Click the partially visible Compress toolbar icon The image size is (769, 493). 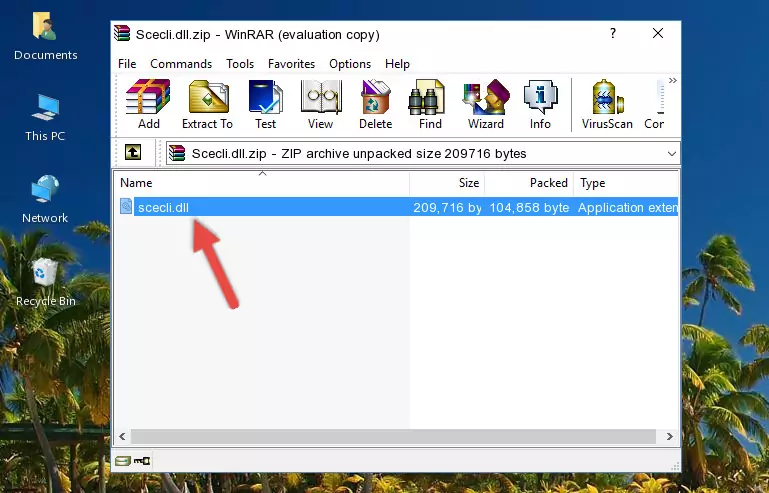pyautogui.click(x=655, y=104)
